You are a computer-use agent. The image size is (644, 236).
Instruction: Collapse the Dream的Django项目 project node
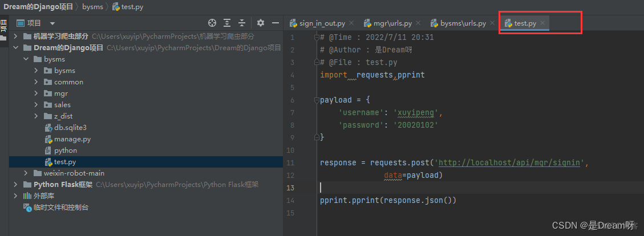(x=15, y=48)
